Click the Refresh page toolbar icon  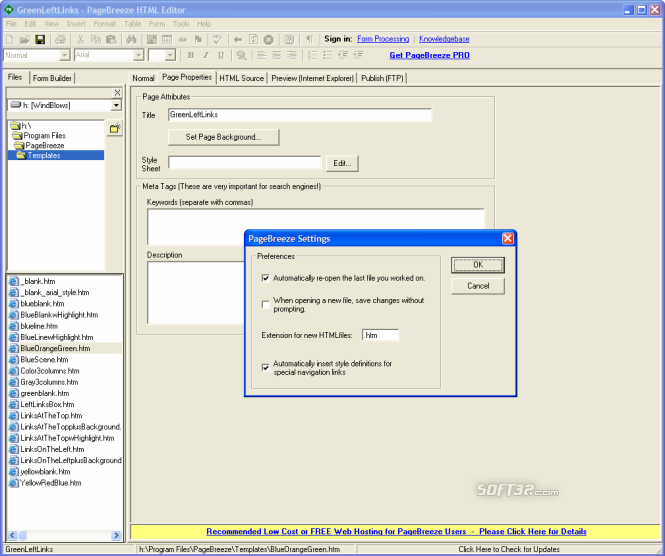(253, 39)
